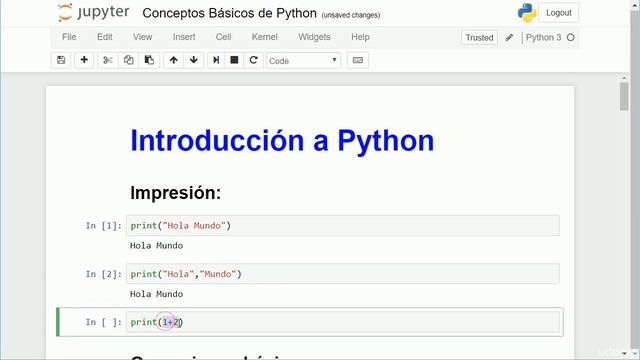The image size is (640, 360).
Task: Cut selected cells with scissors icon
Action: click(x=108, y=60)
